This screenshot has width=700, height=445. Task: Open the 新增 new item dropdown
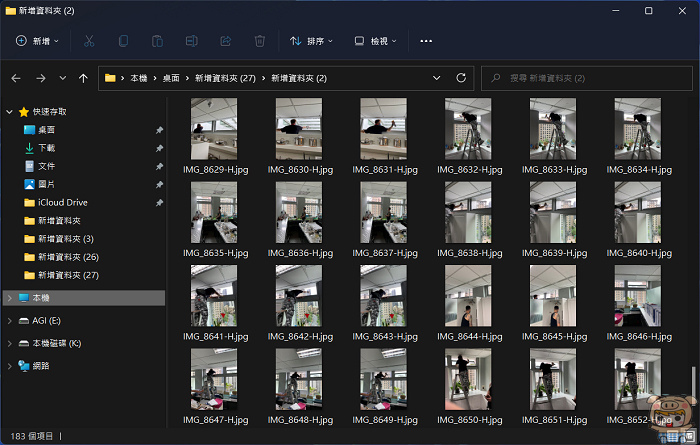click(x=38, y=41)
